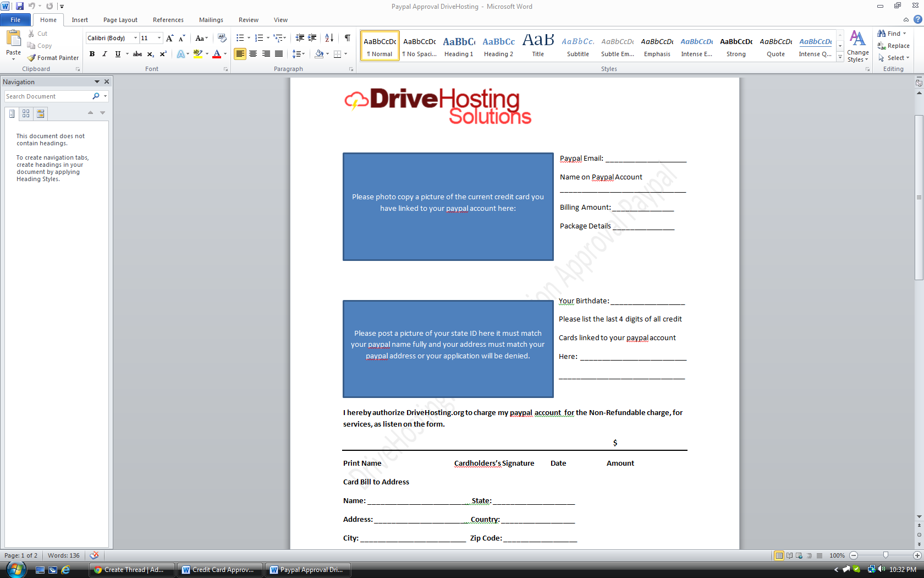Toggle Align Text Right

pos(266,54)
